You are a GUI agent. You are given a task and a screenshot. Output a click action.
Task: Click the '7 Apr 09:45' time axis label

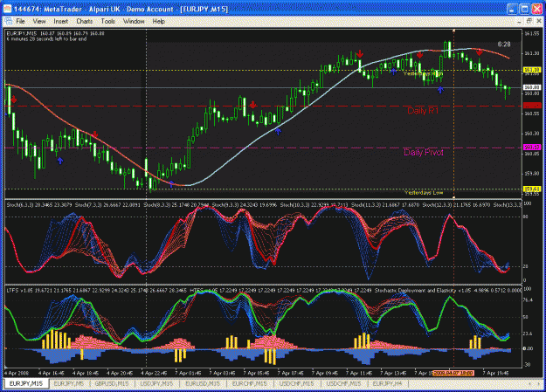coord(324,373)
